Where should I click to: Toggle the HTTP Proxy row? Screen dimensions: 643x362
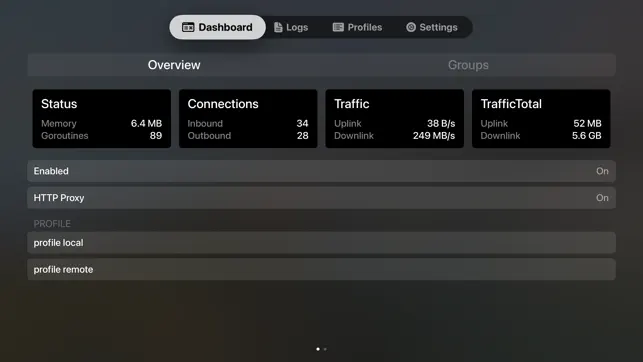[321, 198]
